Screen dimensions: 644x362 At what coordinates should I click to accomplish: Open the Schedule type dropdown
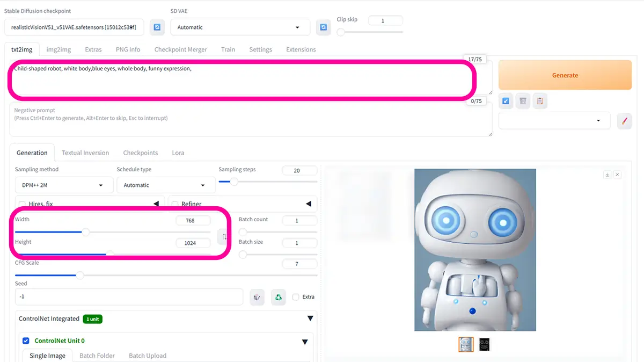tap(166, 185)
